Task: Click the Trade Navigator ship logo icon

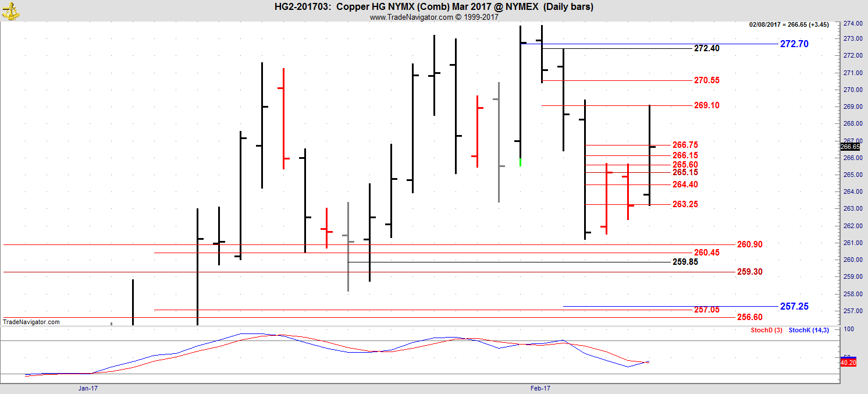Action: (x=10, y=10)
